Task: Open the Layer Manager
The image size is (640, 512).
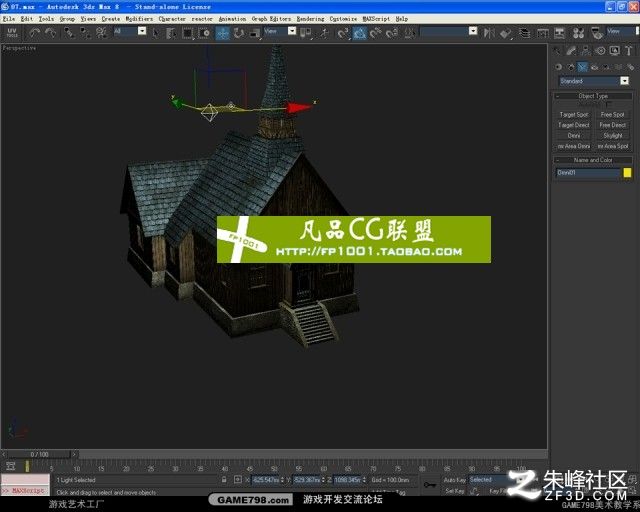Action: coord(524,33)
